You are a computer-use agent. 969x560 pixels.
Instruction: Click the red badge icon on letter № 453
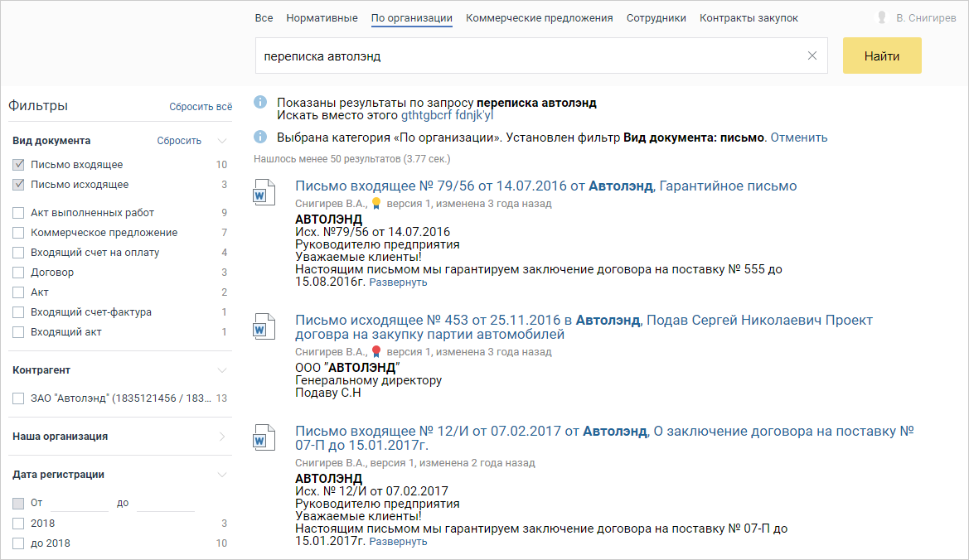coord(376,352)
